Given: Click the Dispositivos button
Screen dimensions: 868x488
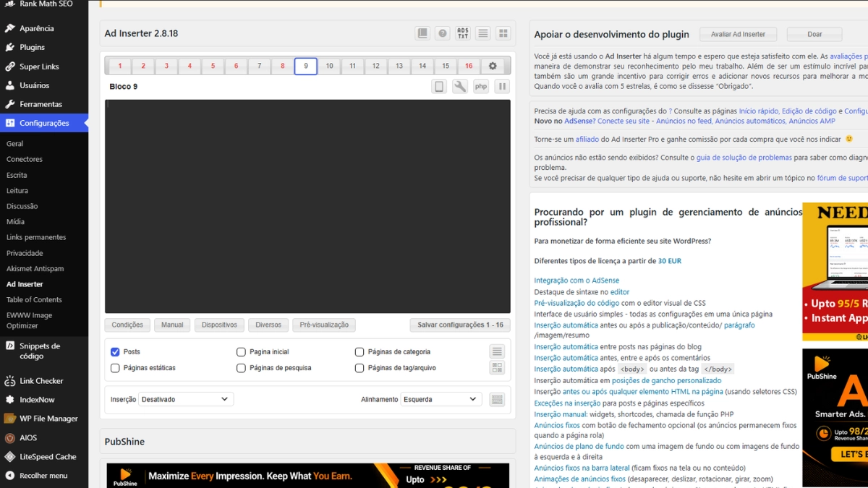Looking at the screenshot, I should (219, 325).
